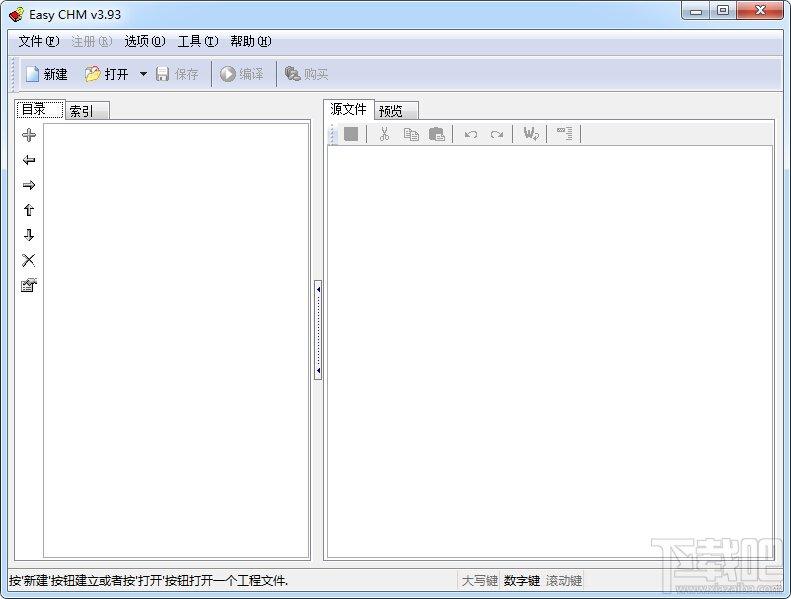The width and height of the screenshot is (791, 599).
Task: Open the 注册(R) menu
Action: 91,41
